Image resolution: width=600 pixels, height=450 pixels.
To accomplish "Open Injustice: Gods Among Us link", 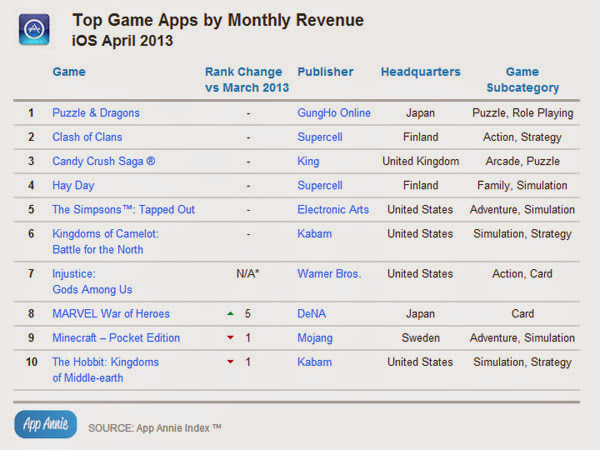I will pos(92,282).
